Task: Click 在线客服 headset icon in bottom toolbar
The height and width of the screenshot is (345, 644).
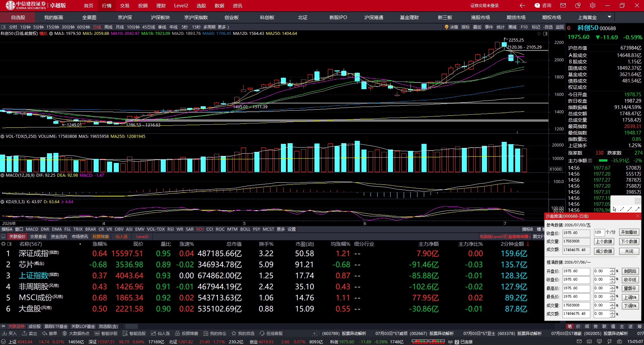Action: 262,333
